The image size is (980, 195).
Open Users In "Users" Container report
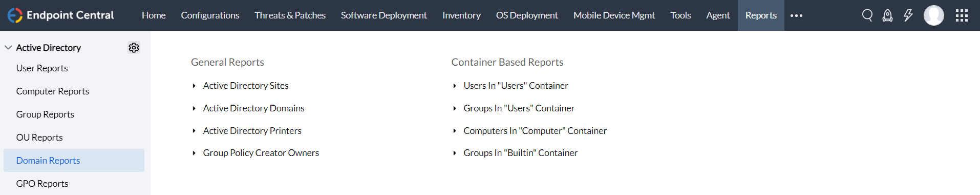(x=516, y=86)
